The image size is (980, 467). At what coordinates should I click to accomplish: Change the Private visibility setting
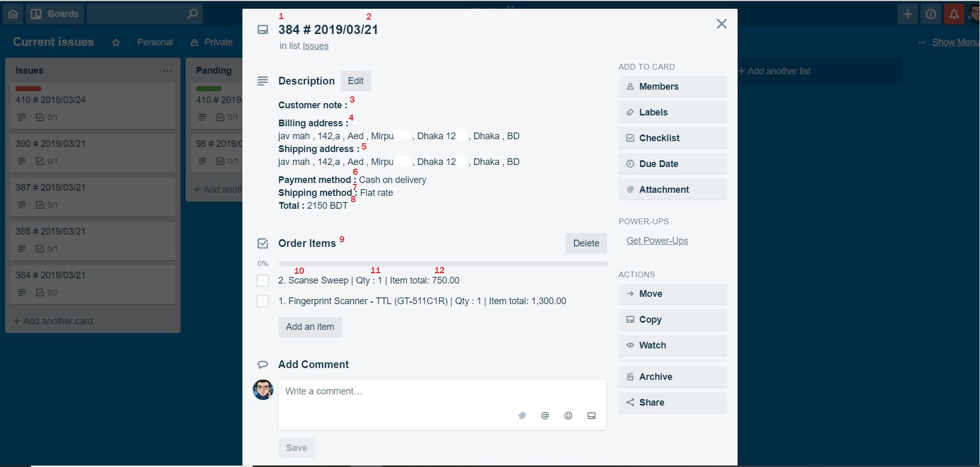click(x=211, y=42)
